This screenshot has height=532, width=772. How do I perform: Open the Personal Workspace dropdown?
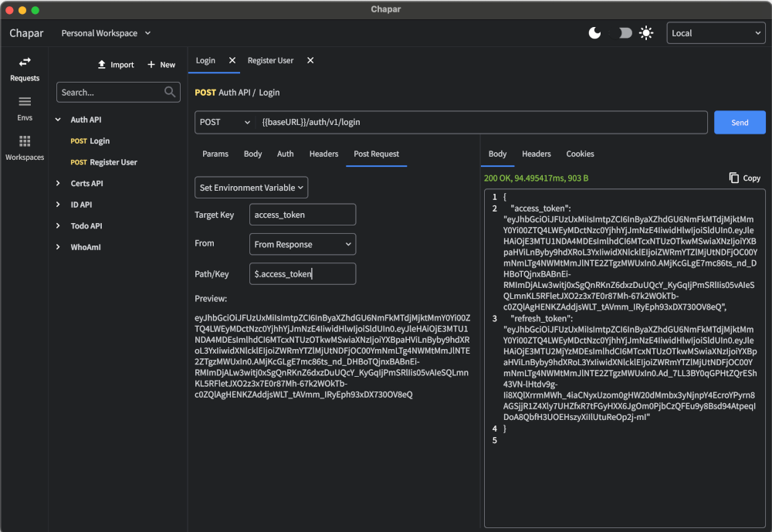pos(106,33)
